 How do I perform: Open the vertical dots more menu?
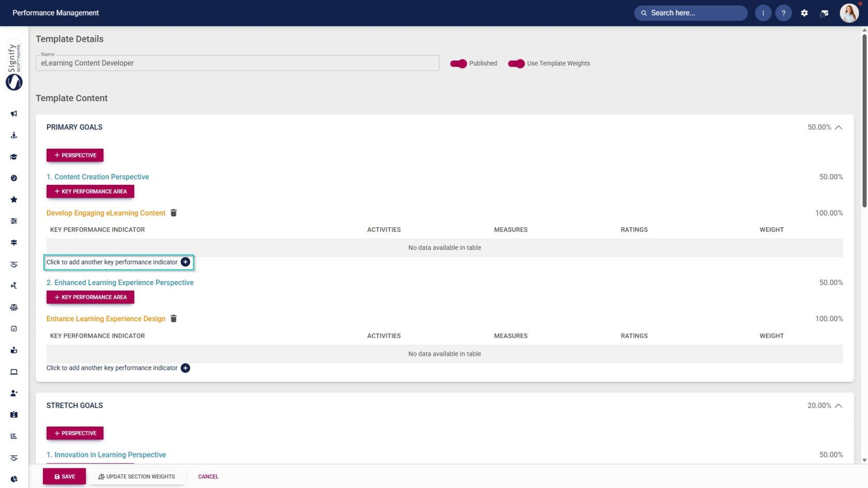click(763, 13)
